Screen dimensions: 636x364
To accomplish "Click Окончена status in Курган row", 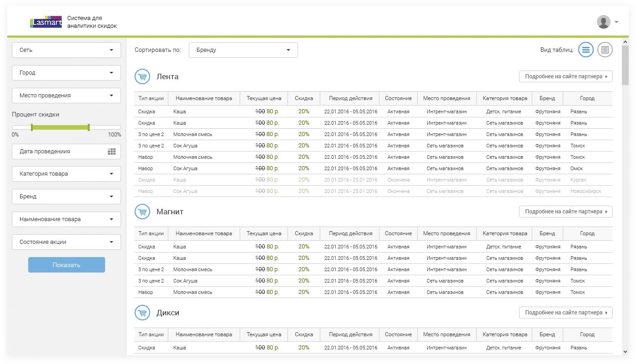I will (399, 180).
